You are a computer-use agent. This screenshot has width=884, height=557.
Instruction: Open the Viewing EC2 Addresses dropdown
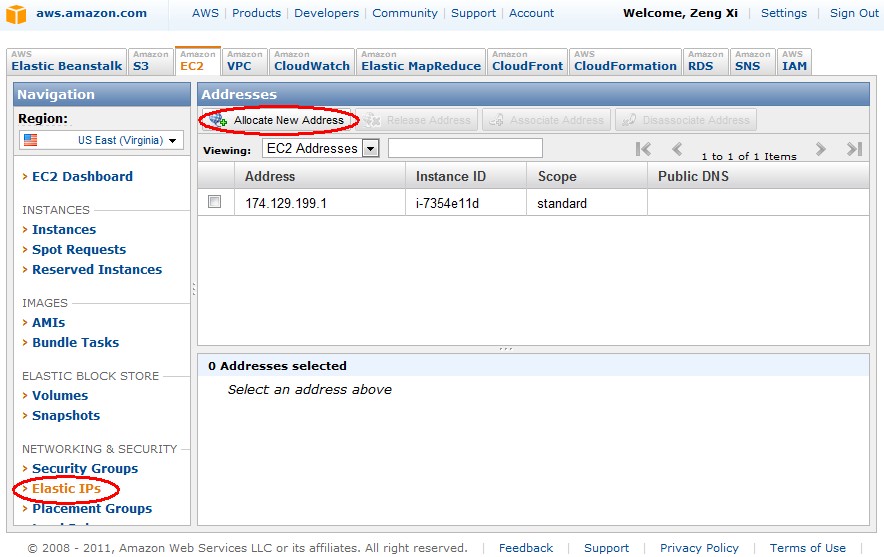click(321, 148)
